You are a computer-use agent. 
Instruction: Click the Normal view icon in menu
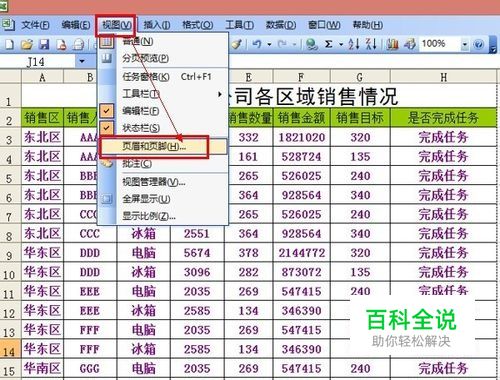106,42
